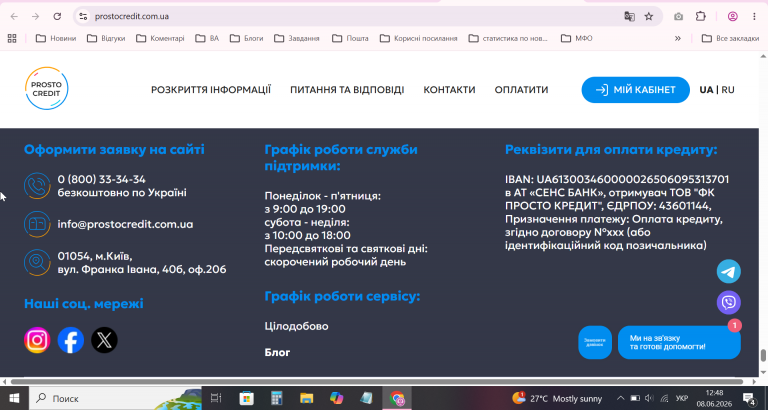Click the translate page icon
The image size is (768, 410).
click(x=629, y=16)
